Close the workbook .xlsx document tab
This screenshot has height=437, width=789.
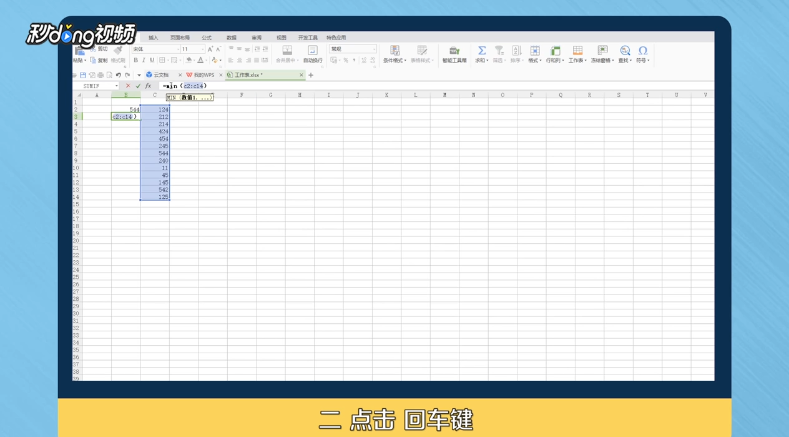click(x=301, y=75)
